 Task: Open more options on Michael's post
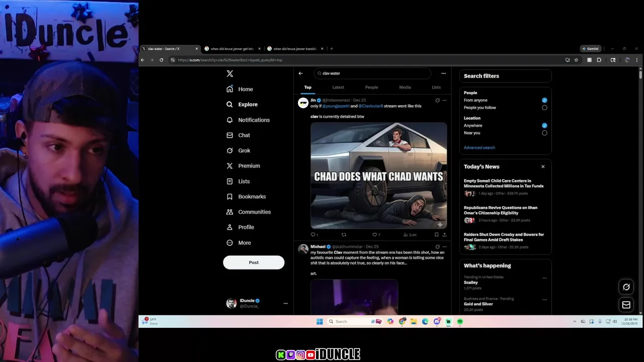tap(444, 247)
